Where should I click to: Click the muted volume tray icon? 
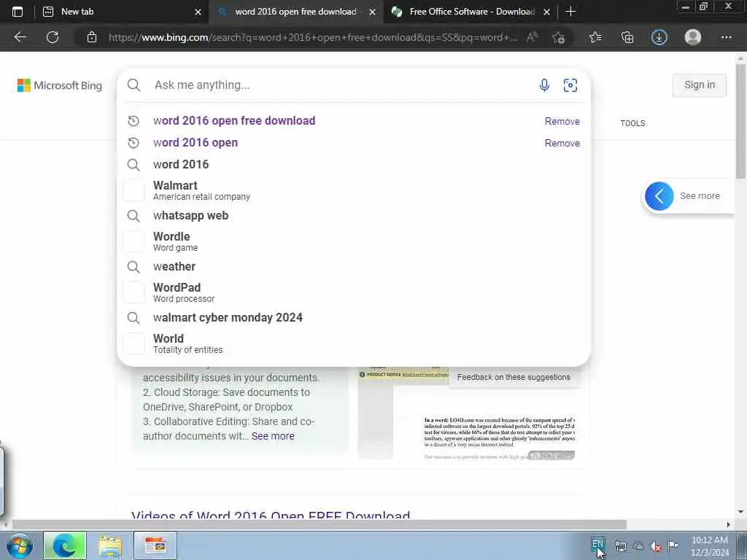[656, 546]
